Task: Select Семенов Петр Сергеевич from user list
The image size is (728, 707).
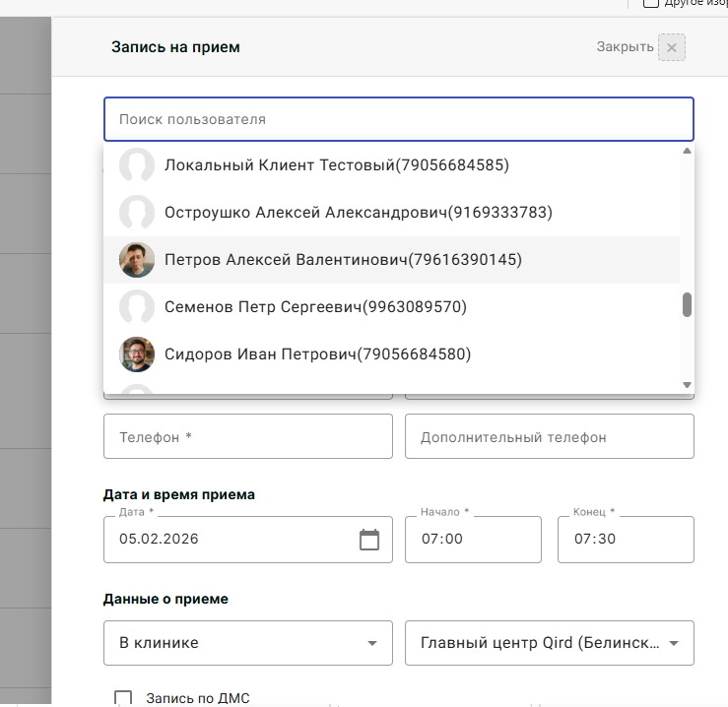Action: (315, 307)
